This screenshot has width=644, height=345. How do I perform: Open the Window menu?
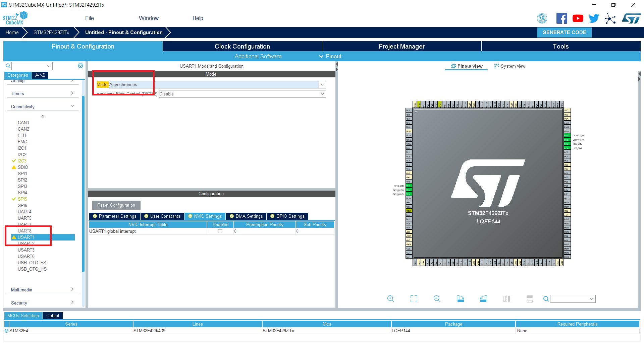pos(149,18)
